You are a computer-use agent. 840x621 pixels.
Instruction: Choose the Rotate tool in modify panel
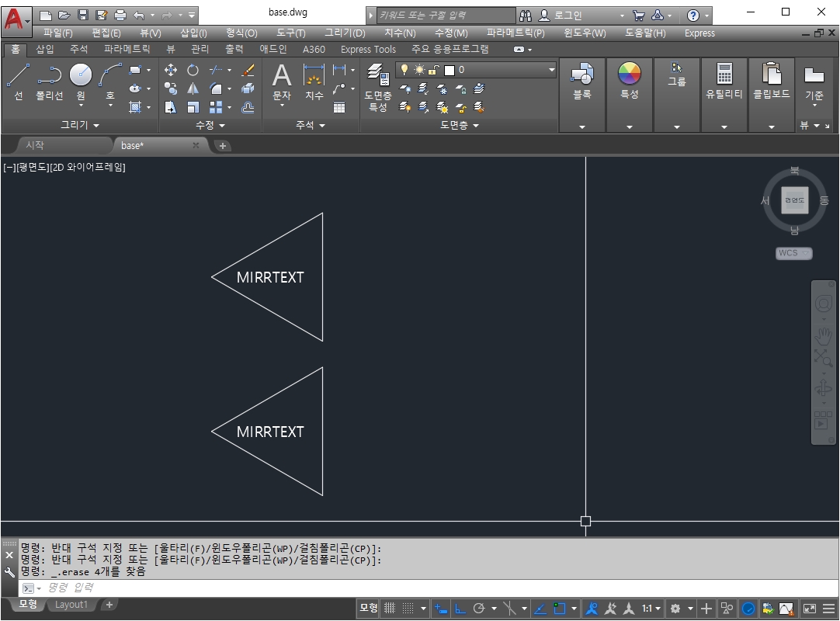[193, 70]
